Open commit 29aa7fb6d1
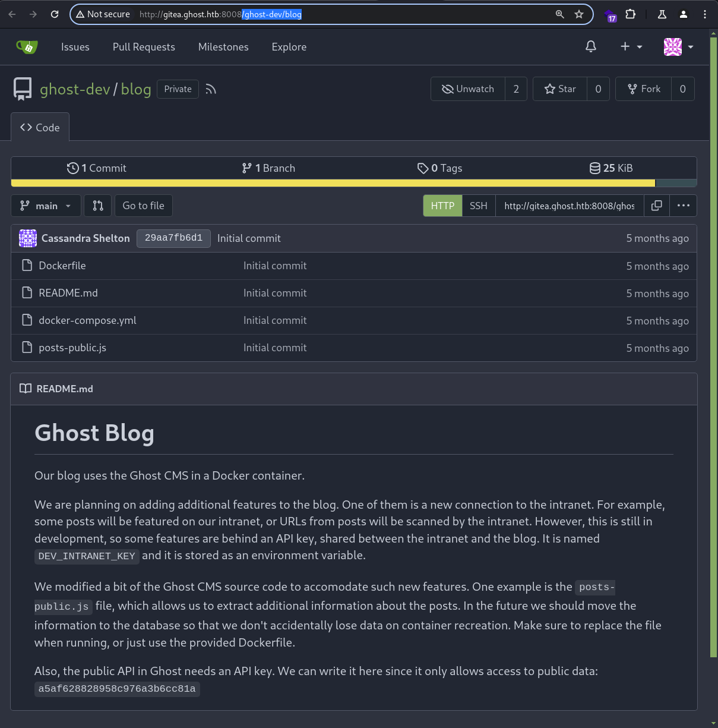This screenshot has width=718, height=728. (173, 238)
